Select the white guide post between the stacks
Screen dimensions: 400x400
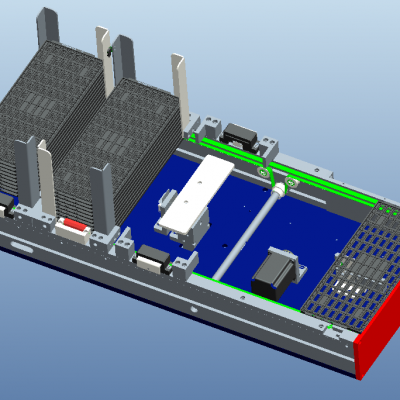[x=104, y=62]
